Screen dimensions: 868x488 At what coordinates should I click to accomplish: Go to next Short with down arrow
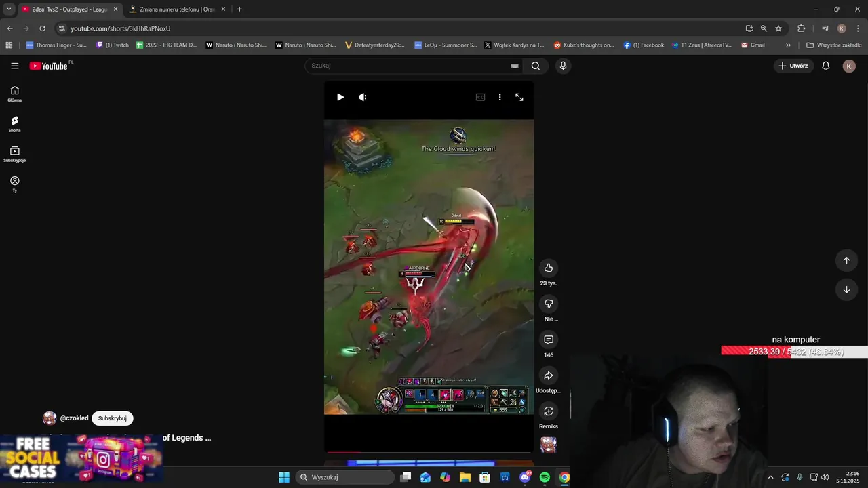pos(846,289)
